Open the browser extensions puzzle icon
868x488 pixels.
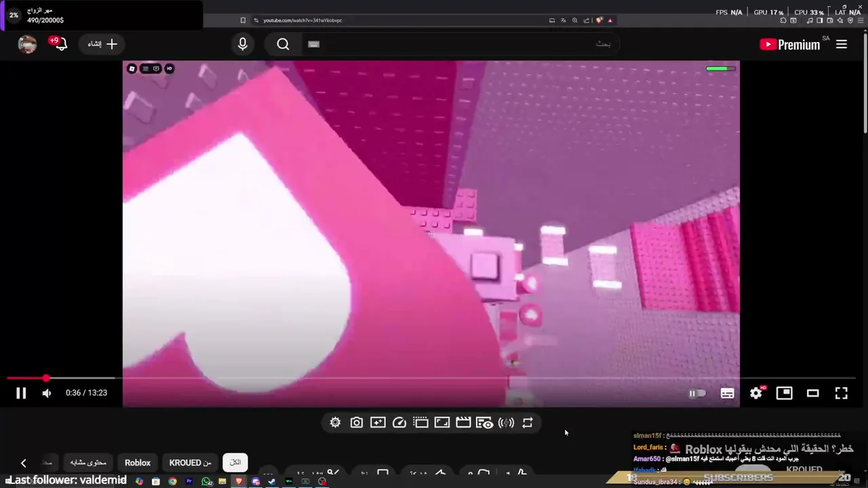pyautogui.click(x=783, y=20)
